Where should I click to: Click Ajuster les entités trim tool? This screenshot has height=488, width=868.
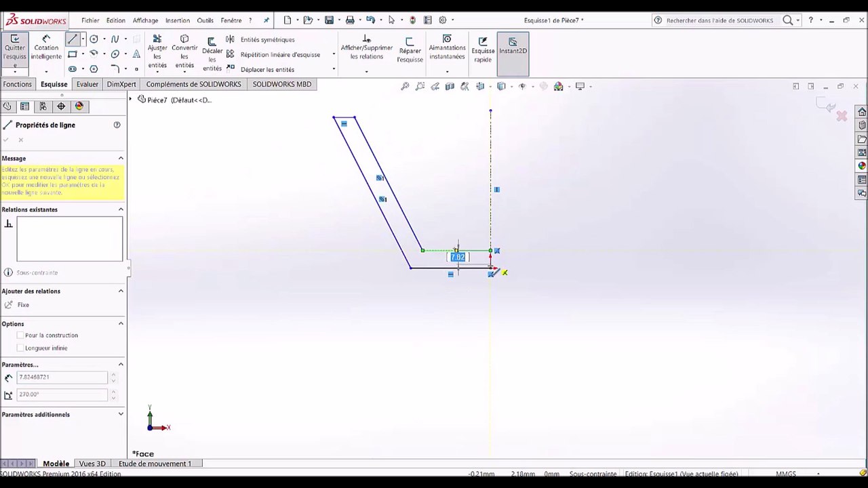click(157, 52)
